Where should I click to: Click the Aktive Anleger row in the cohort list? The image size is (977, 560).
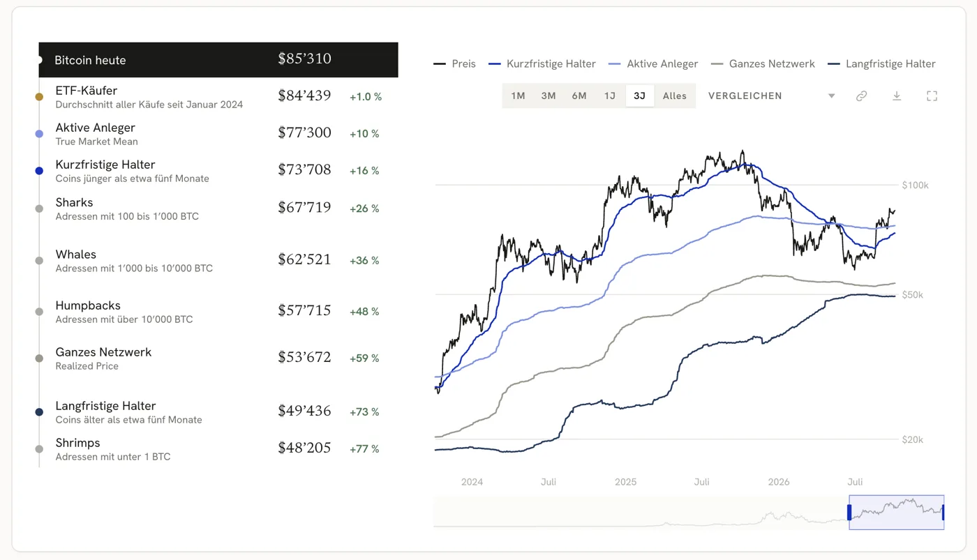click(218, 134)
